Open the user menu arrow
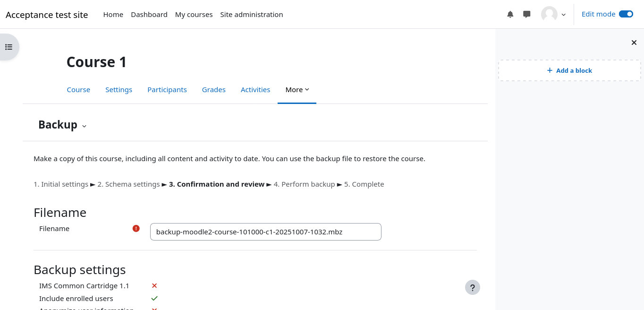This screenshot has width=644, height=310. (x=563, y=15)
